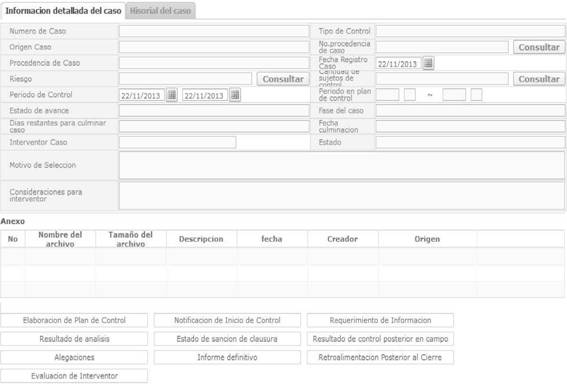Open Evaluacion de Interventor
Screen dimensions: 567x386
74,376
